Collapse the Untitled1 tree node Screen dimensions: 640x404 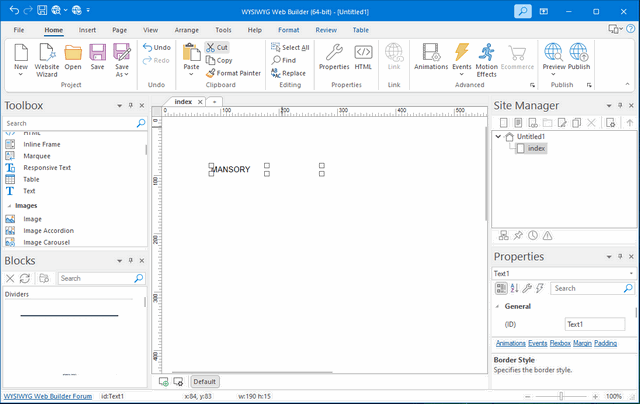[499, 136]
